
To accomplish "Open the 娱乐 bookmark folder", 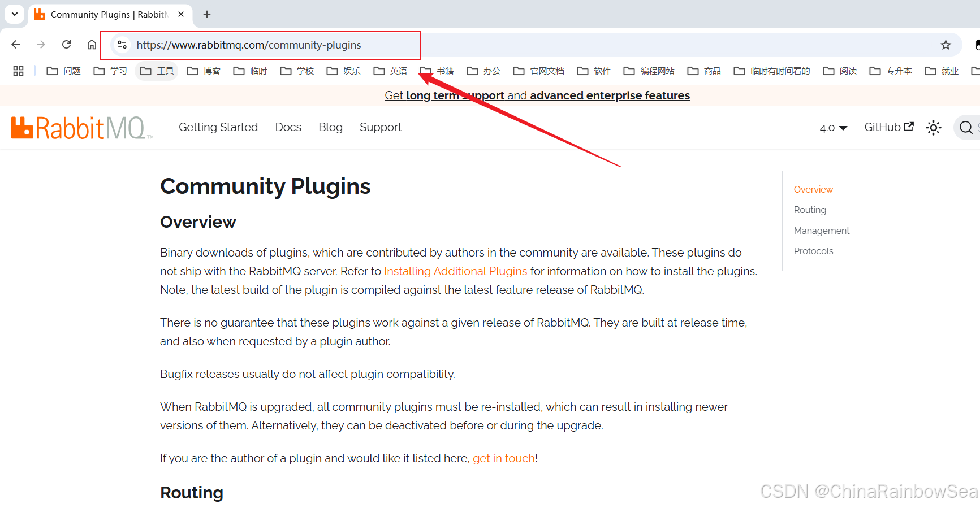I will [x=343, y=71].
